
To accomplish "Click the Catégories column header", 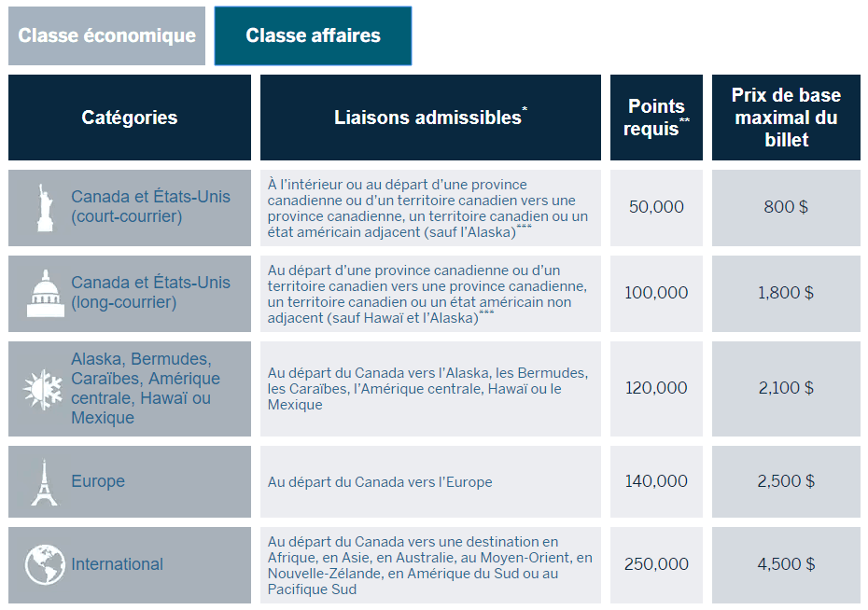I will tap(129, 118).
